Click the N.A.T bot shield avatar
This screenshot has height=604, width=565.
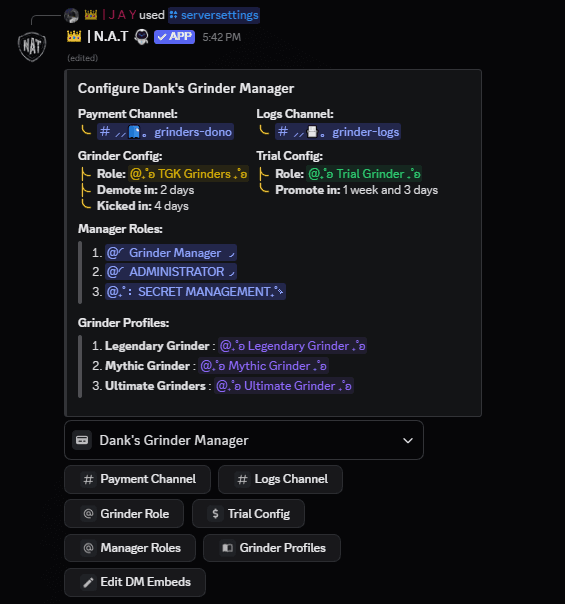32,47
